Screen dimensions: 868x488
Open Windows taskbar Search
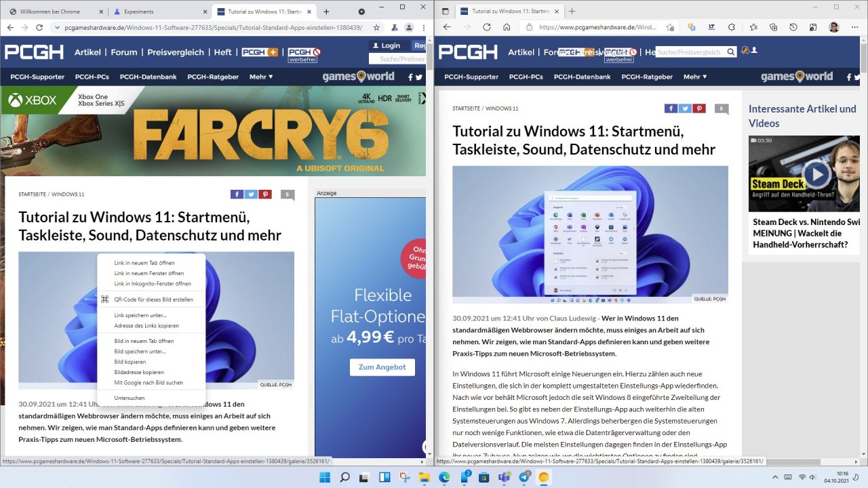(x=344, y=477)
